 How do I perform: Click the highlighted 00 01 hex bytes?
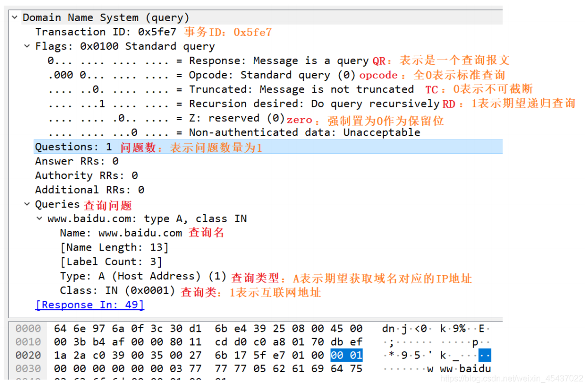coord(346,355)
